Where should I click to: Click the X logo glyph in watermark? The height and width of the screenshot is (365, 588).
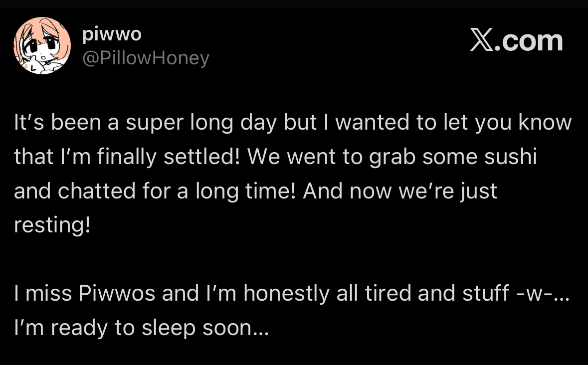[x=482, y=40]
